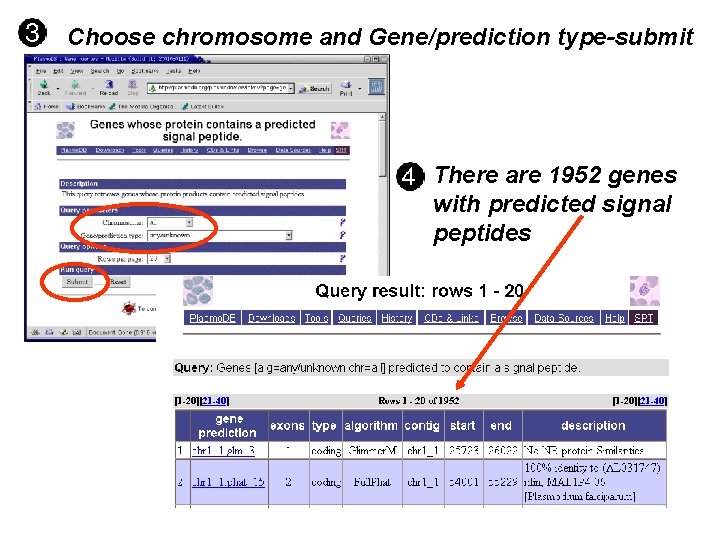This screenshot has height=540, width=720.
Task: Open the Go menu
Action: (120, 71)
